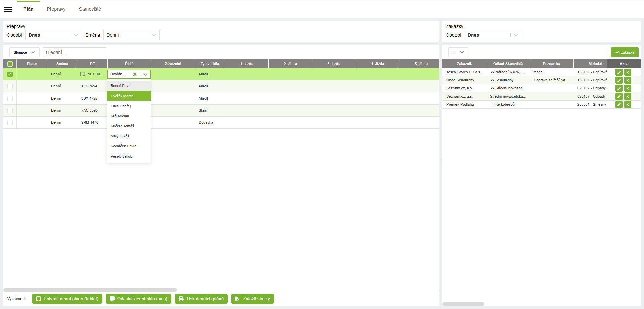Screen dimensions: 644x309
Task: Edit the Seznam.cz order from Střední novosadská
Action: click(x=619, y=97)
